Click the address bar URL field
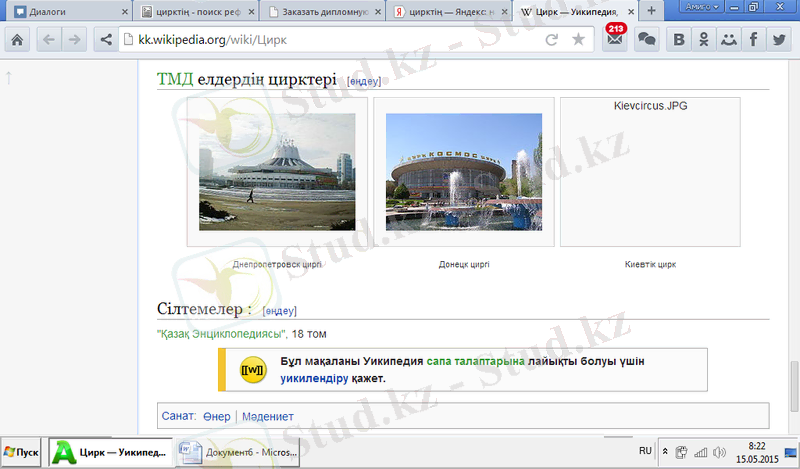Viewport: 800px width, 469px height. pyautogui.click(x=330, y=40)
